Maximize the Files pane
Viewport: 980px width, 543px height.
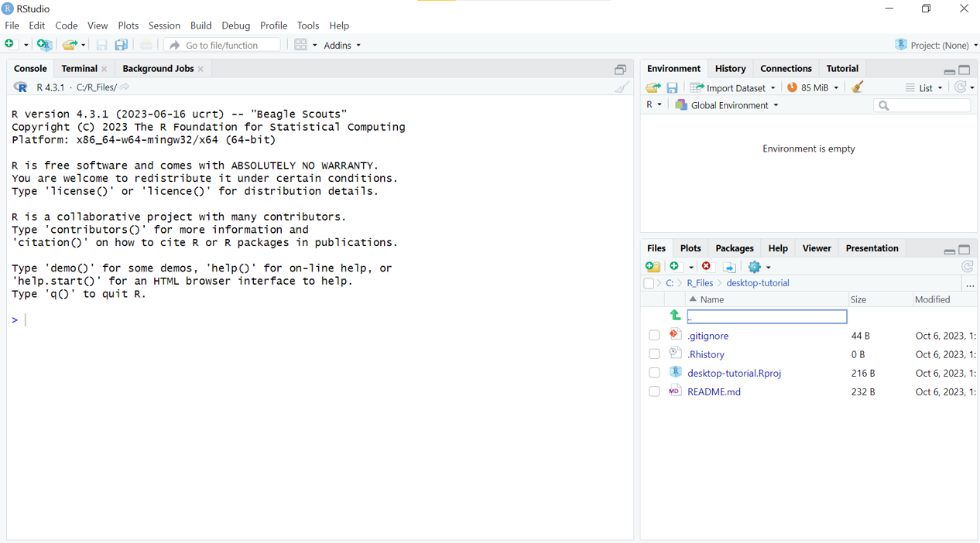(965, 249)
